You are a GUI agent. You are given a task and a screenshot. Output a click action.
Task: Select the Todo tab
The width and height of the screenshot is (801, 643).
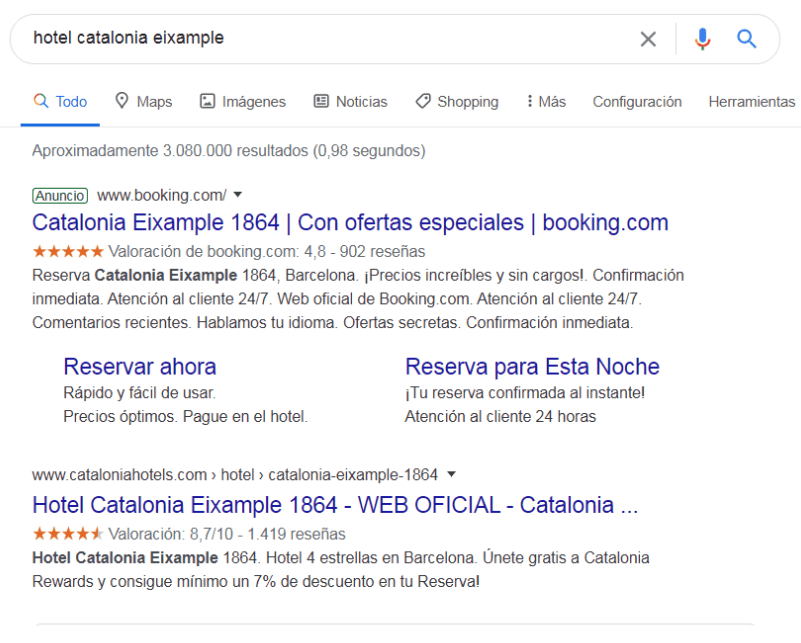[60, 102]
